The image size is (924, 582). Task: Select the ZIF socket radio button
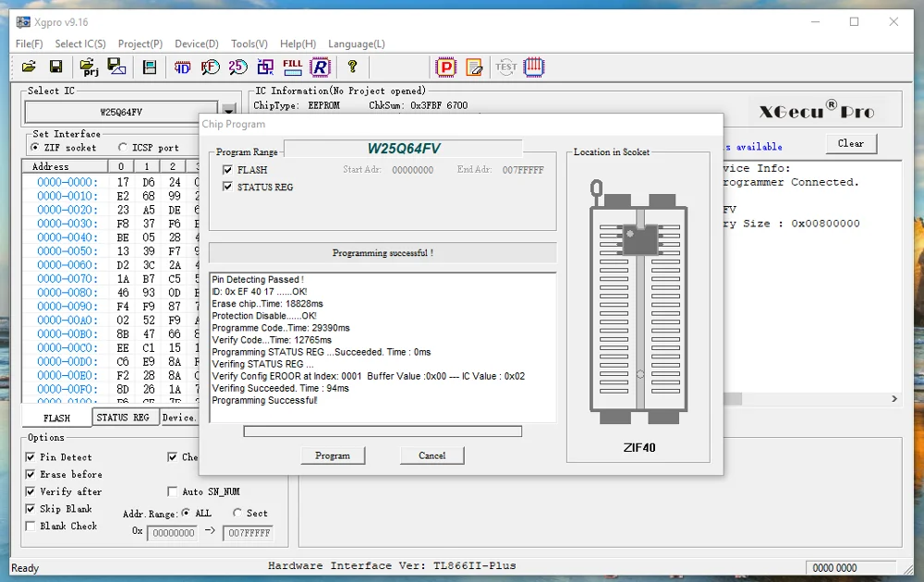point(35,147)
